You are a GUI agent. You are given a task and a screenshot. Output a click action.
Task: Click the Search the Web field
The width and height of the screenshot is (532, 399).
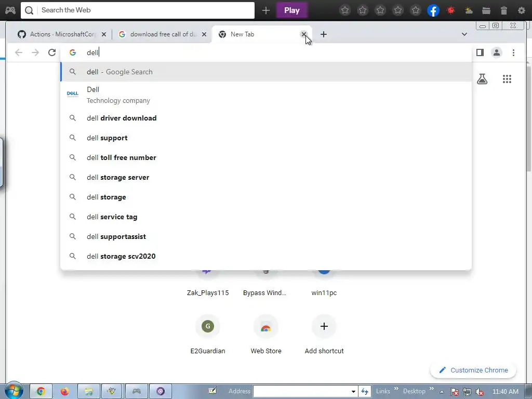pos(137,10)
